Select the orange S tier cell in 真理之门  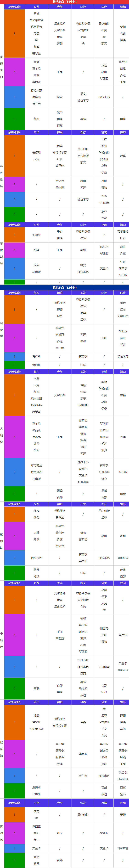tap(15, 33)
